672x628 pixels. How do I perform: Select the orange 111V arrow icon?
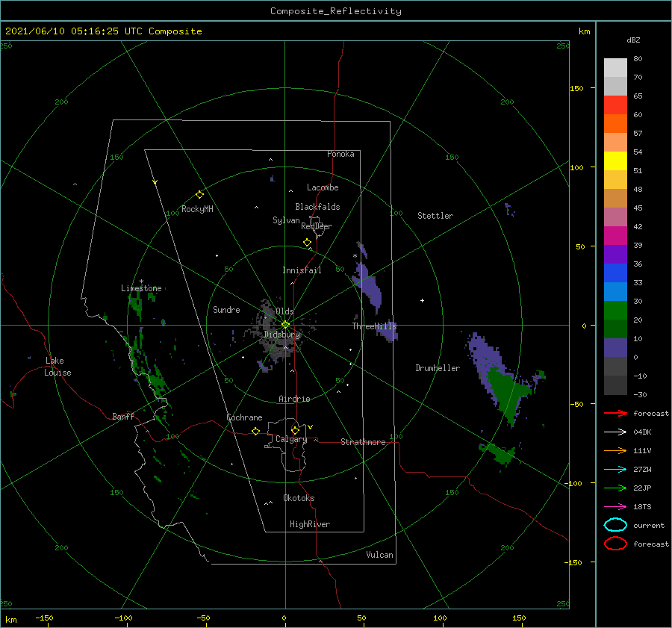(615, 450)
